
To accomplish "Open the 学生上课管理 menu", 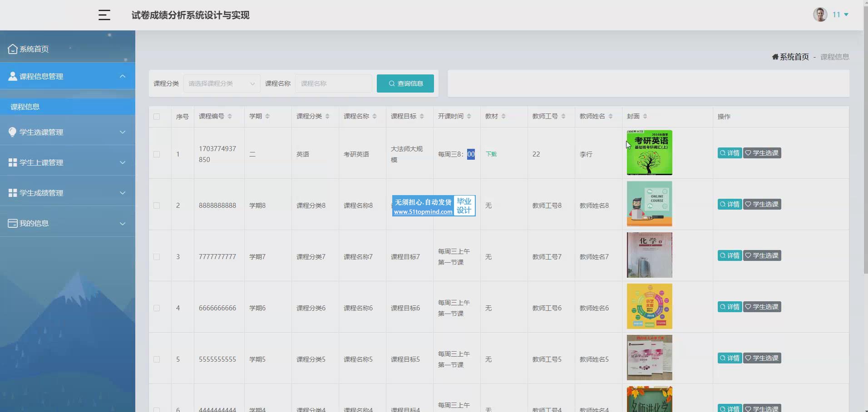I will tap(68, 162).
